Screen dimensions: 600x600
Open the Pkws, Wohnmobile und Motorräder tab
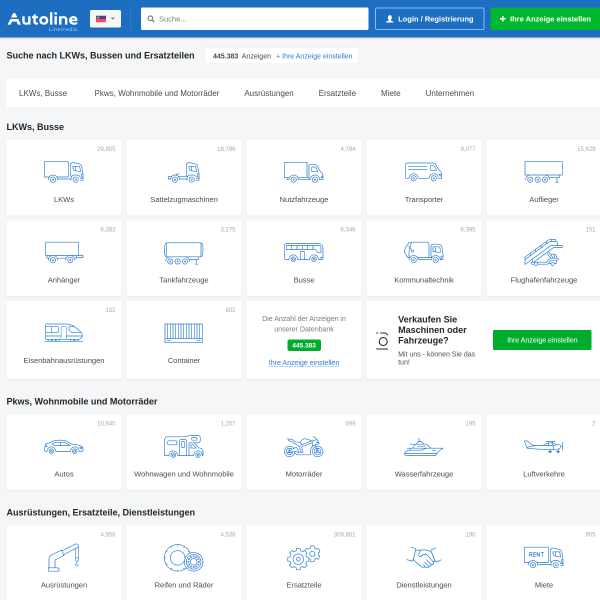157,93
